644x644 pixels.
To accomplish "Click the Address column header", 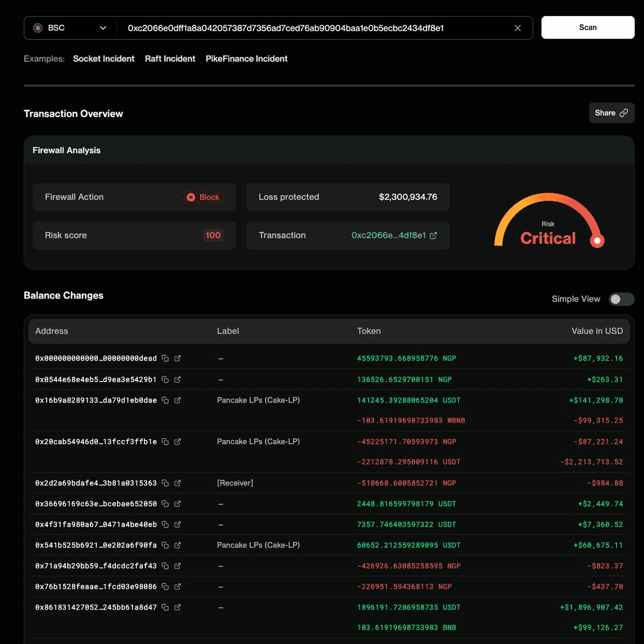I will [x=52, y=331].
